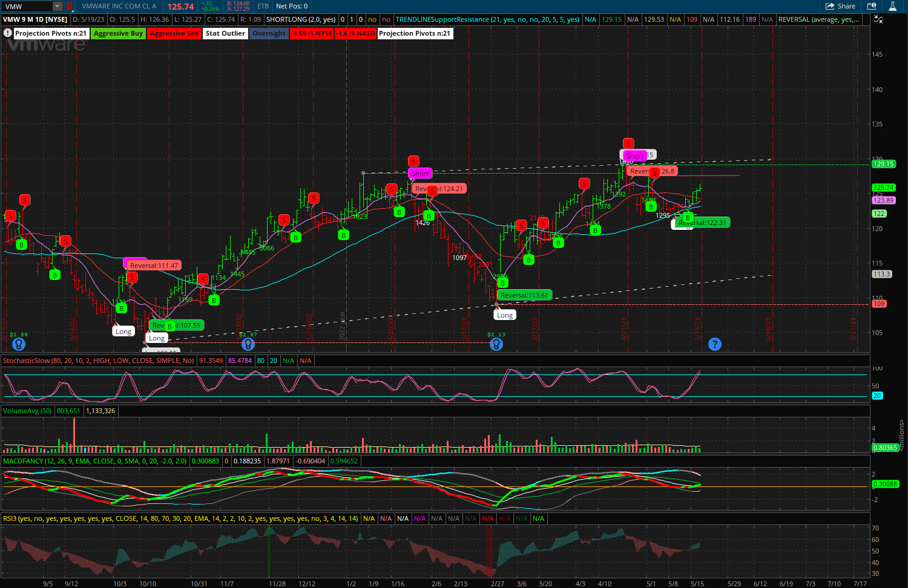Viewport: 908px width, 588px height.
Task: Click the cyan 20 stochastic axis bubble
Action: tap(877, 396)
